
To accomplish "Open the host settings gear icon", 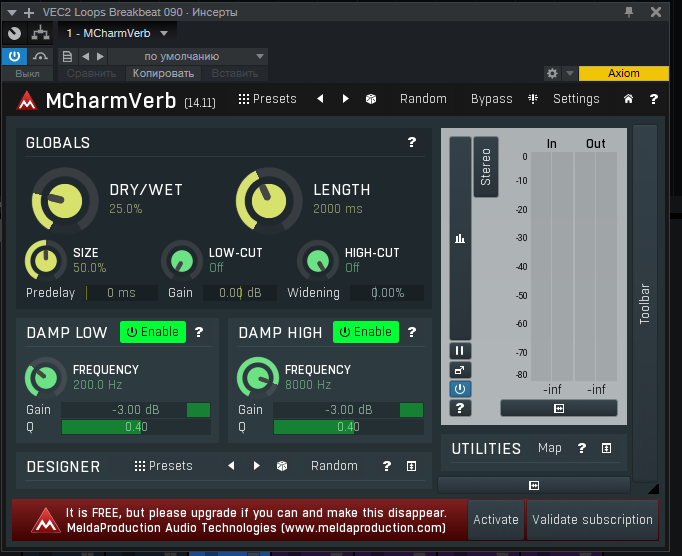I will [x=552, y=73].
